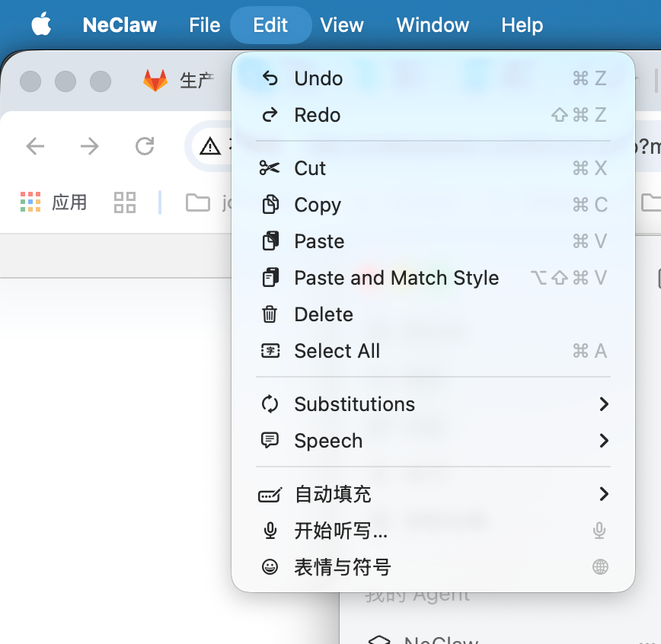Click the grey microphone icon in the 开始听写 row

pyautogui.click(x=599, y=531)
